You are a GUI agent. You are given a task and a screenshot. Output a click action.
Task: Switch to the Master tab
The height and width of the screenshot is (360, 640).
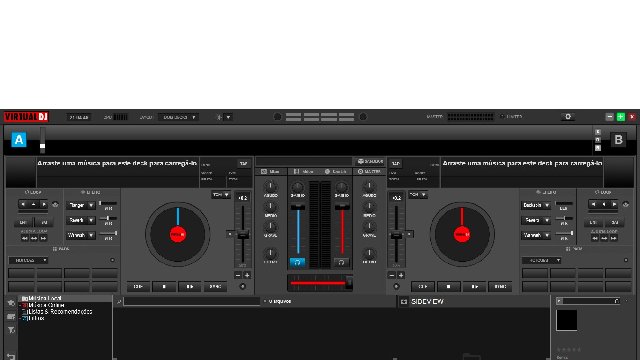click(x=369, y=172)
